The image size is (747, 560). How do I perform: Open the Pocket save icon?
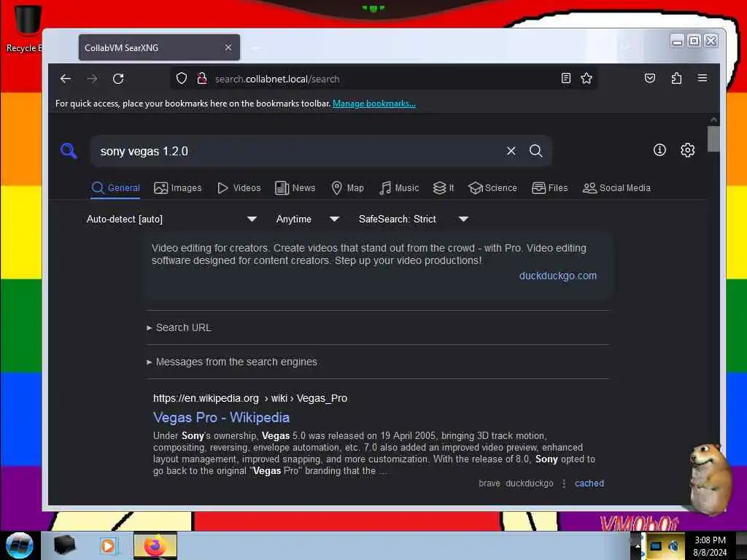click(x=650, y=79)
